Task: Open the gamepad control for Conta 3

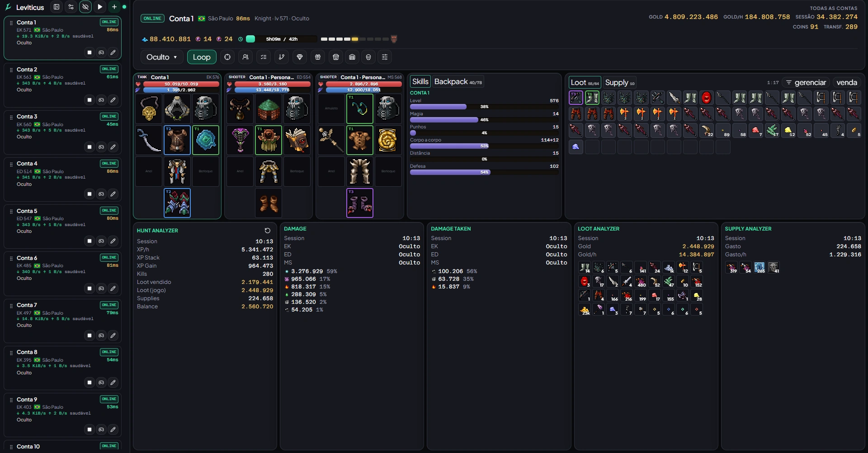Action: click(101, 147)
